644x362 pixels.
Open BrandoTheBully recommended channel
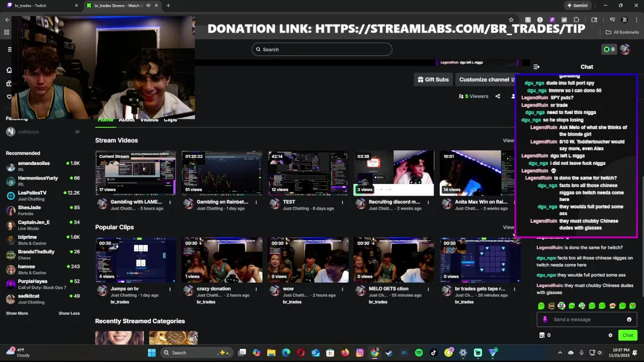tap(43, 254)
